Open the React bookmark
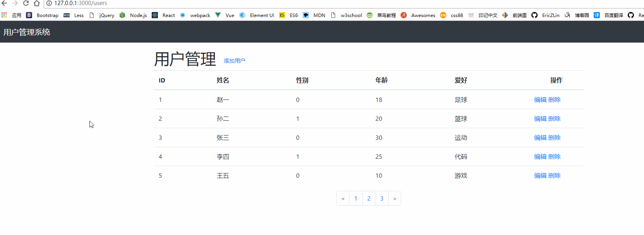The image size is (644, 235). point(164,15)
